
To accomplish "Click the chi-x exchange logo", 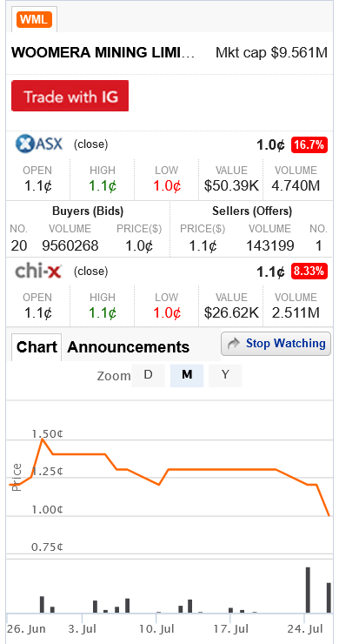I will [x=38, y=271].
